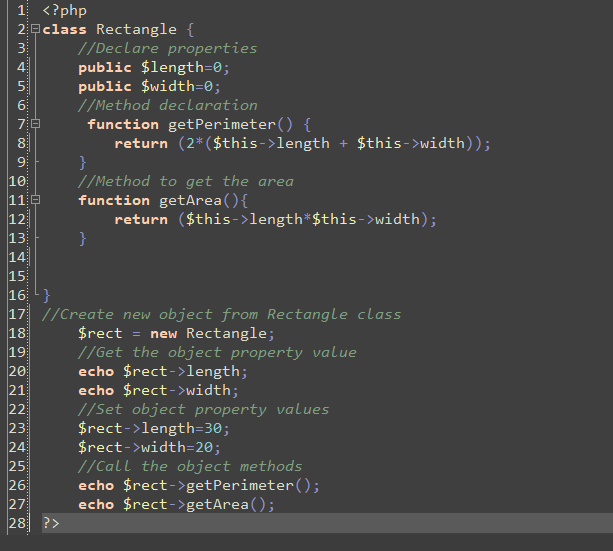Click the 'function' keyword on line 11
Viewport: 613px width, 551px height.
point(114,200)
